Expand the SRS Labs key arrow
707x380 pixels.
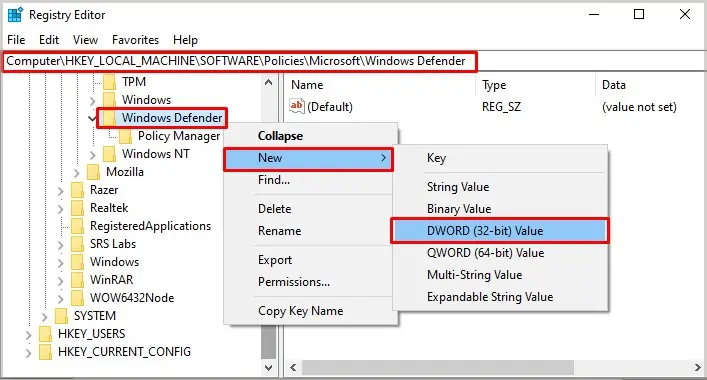(60, 245)
